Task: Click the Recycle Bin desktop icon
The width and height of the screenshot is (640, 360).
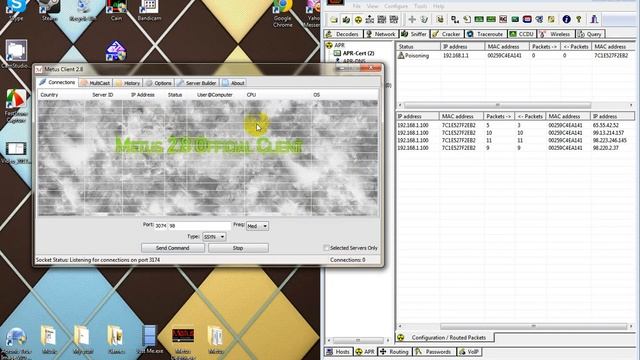Action: click(x=82, y=9)
